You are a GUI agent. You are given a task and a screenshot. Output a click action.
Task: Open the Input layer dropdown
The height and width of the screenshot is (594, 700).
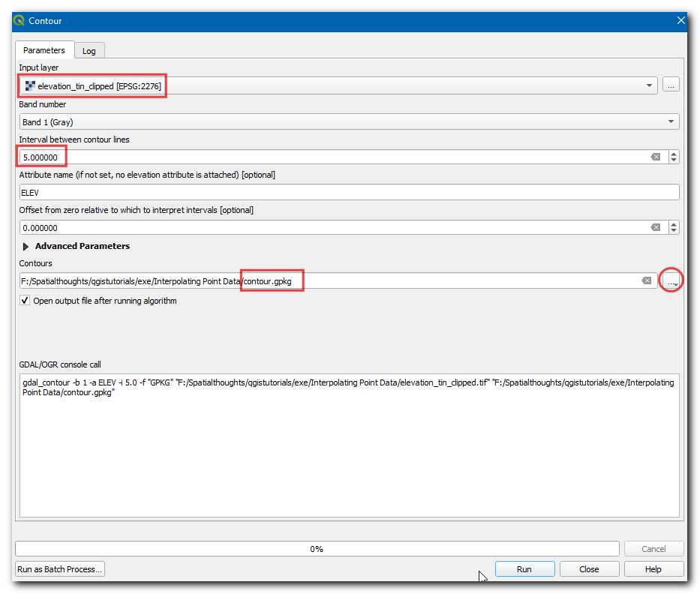click(649, 86)
